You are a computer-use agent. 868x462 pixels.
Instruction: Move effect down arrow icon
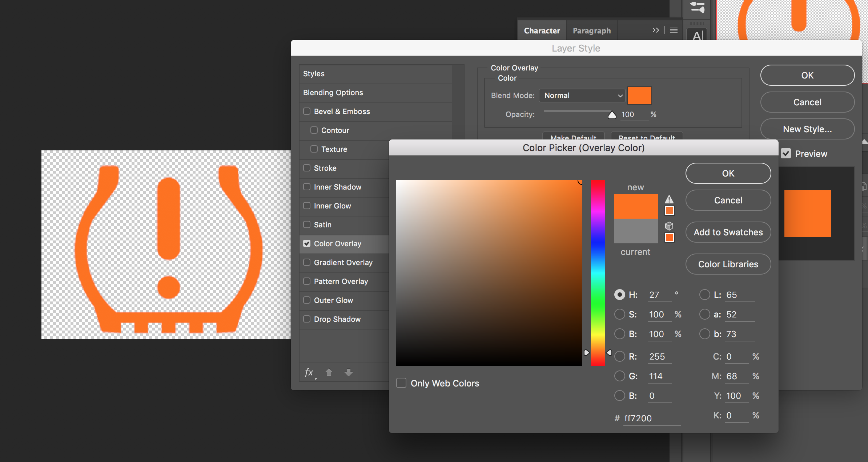coord(349,372)
